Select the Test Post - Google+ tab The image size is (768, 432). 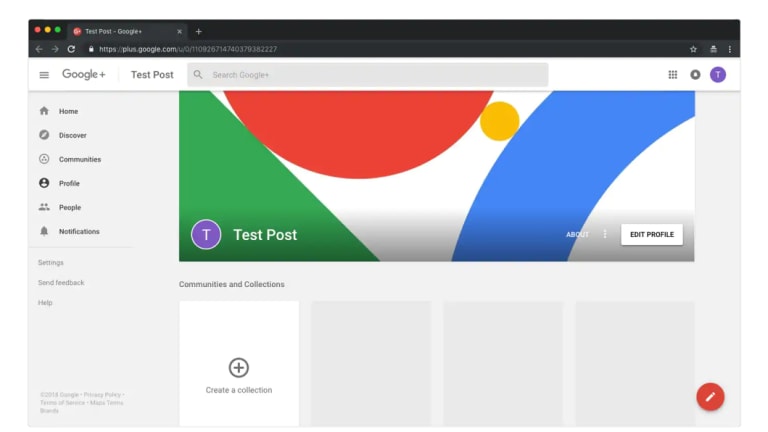click(127, 31)
